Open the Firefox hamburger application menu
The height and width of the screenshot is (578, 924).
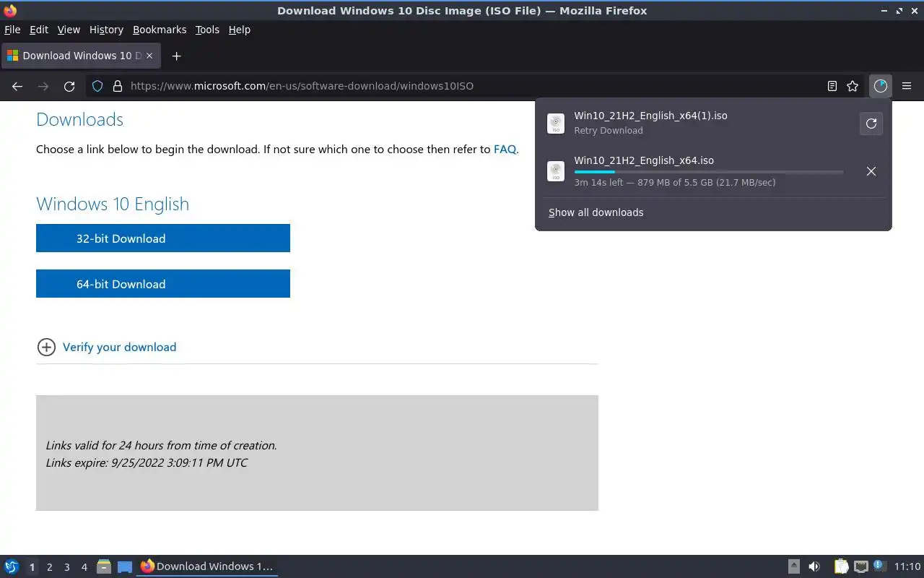coord(907,86)
